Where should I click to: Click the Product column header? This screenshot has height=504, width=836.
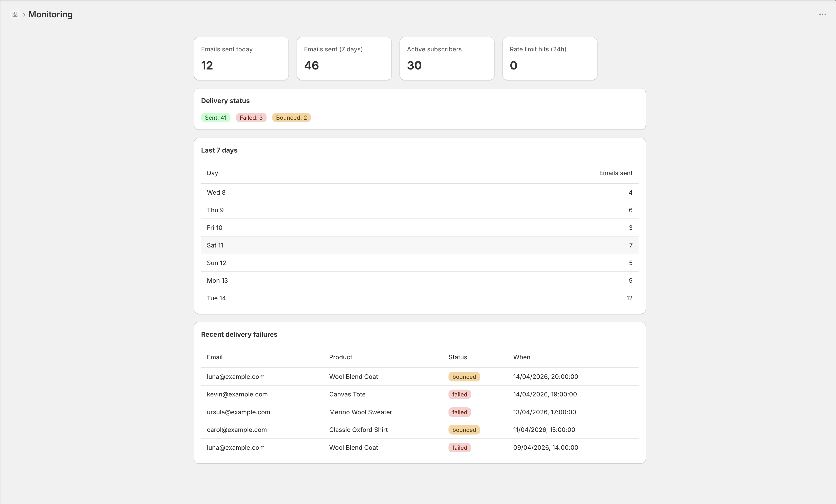coord(341,357)
